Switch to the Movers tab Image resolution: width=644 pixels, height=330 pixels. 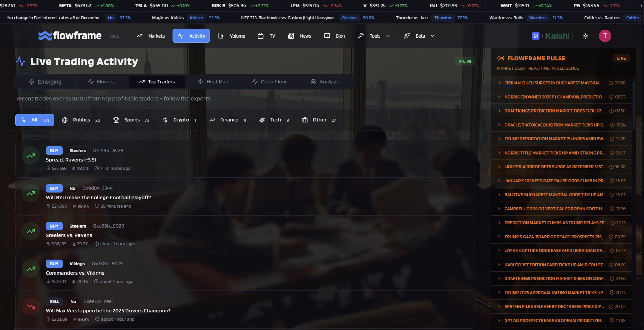[101, 82]
